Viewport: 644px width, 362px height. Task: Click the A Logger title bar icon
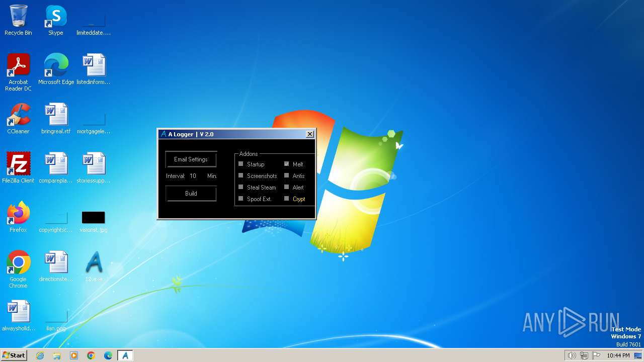(163, 134)
